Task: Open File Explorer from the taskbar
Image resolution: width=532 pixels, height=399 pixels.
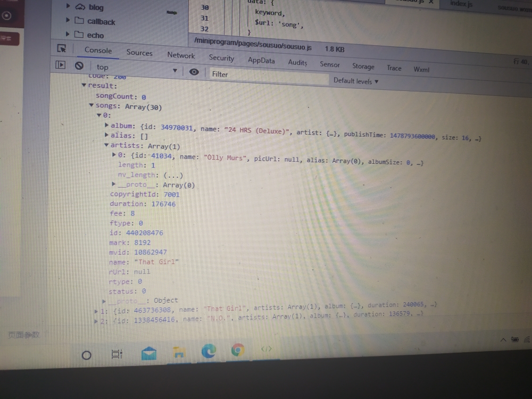Action: tap(179, 352)
